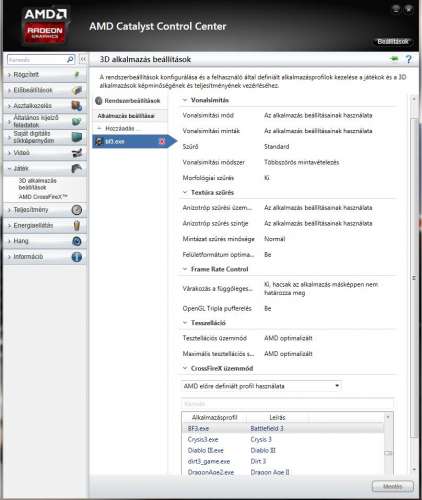Image resolution: width=422 pixels, height=500 pixels.
Task: Click the Információ info icon
Action: [x=77, y=257]
